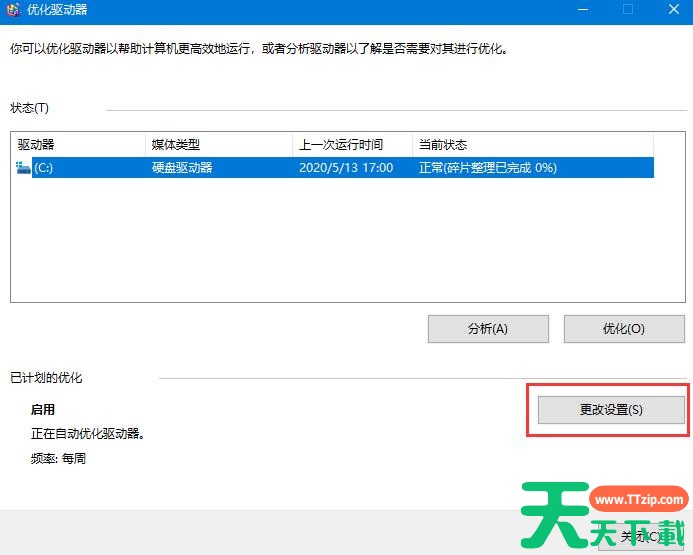Maximize the 优化驱动器 window

coord(628,10)
